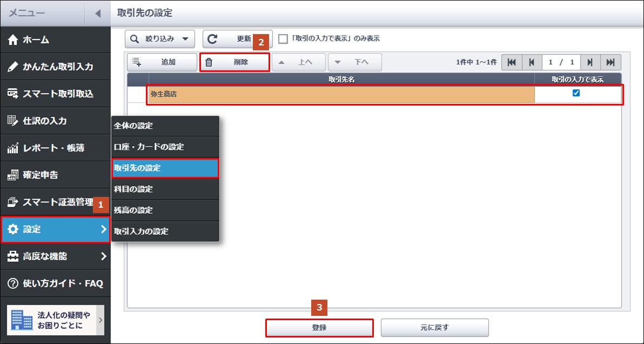Click the page number field 1 / 1

561,62
